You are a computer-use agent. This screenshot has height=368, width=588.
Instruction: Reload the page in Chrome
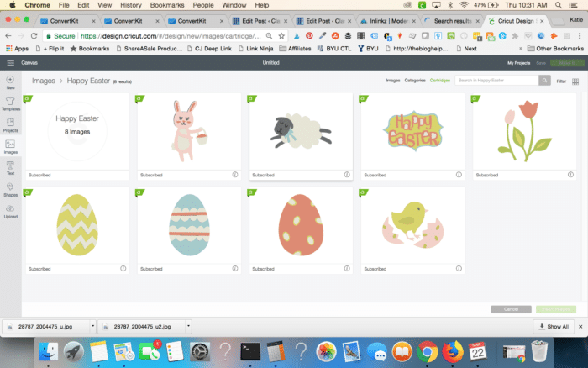click(34, 35)
